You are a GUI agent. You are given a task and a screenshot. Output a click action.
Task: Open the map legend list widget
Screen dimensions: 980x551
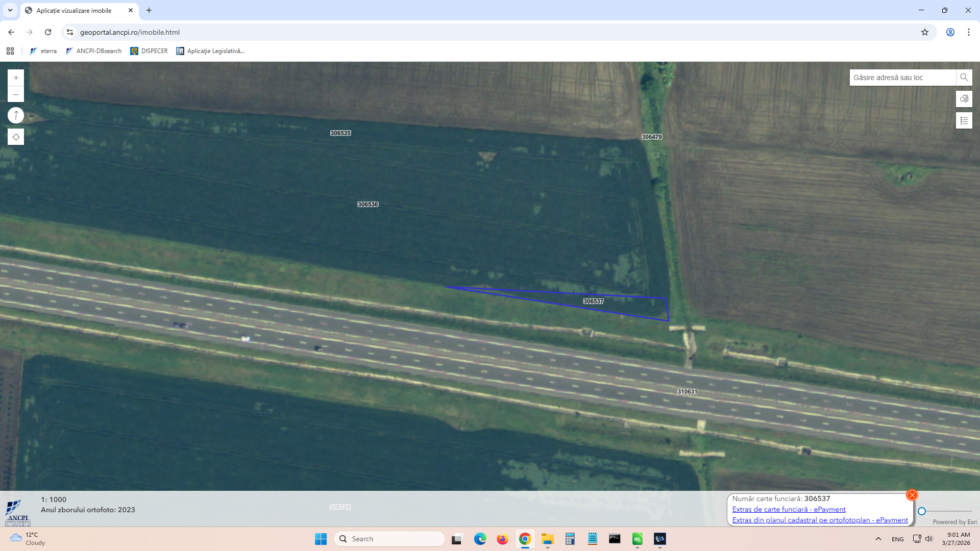[x=964, y=121]
